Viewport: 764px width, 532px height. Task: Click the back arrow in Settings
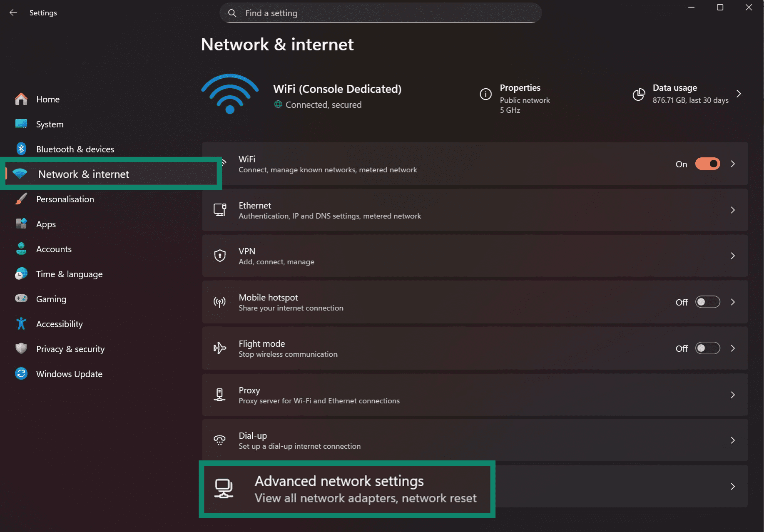tap(13, 12)
